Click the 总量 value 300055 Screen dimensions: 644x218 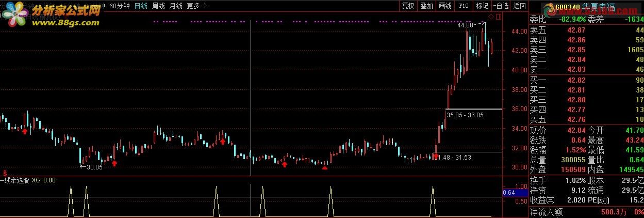tap(573, 160)
